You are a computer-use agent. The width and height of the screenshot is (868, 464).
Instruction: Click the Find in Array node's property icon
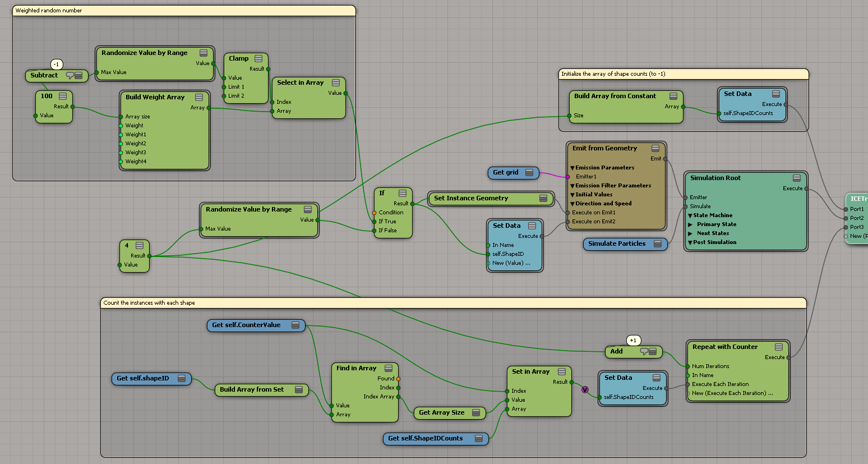388,368
